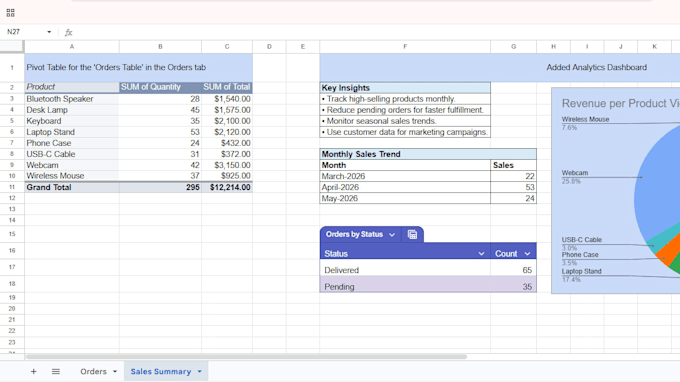Click the 'March-2026' month cell
This screenshot has height=382, width=680.
point(405,176)
